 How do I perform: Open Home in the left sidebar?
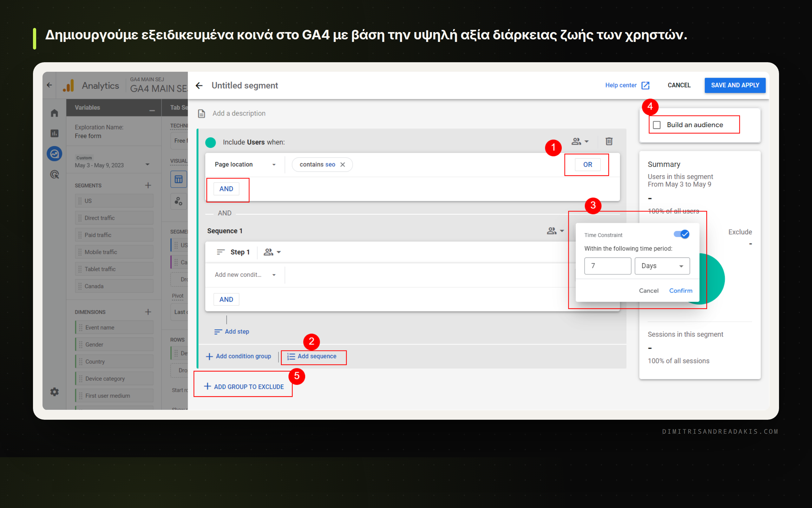(x=54, y=113)
